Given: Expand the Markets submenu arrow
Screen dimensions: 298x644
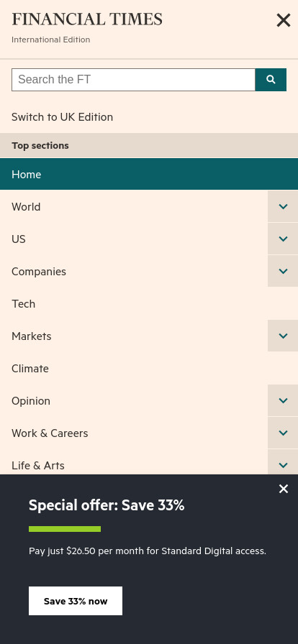Looking at the screenshot, I should [283, 336].
